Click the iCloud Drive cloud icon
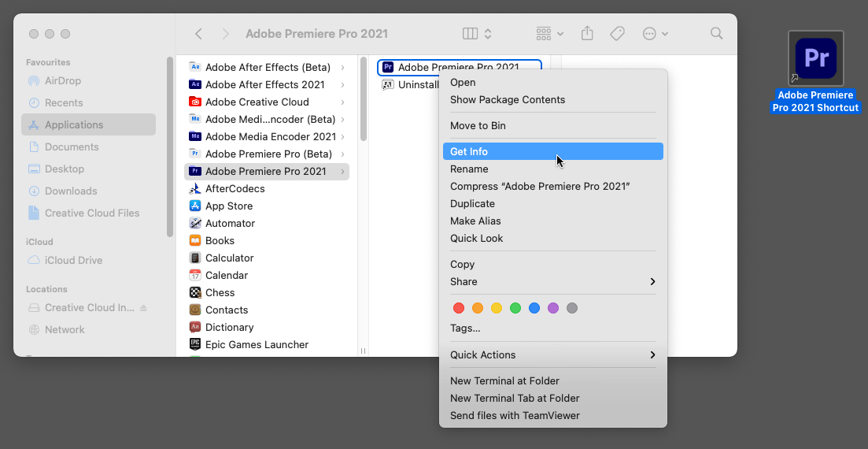Image resolution: width=868 pixels, height=449 pixels. [34, 260]
